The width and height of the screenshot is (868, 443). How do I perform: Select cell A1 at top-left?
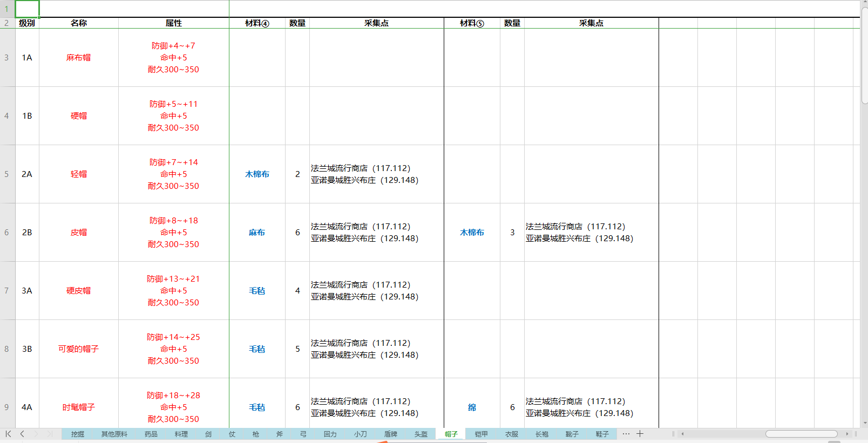(27, 9)
